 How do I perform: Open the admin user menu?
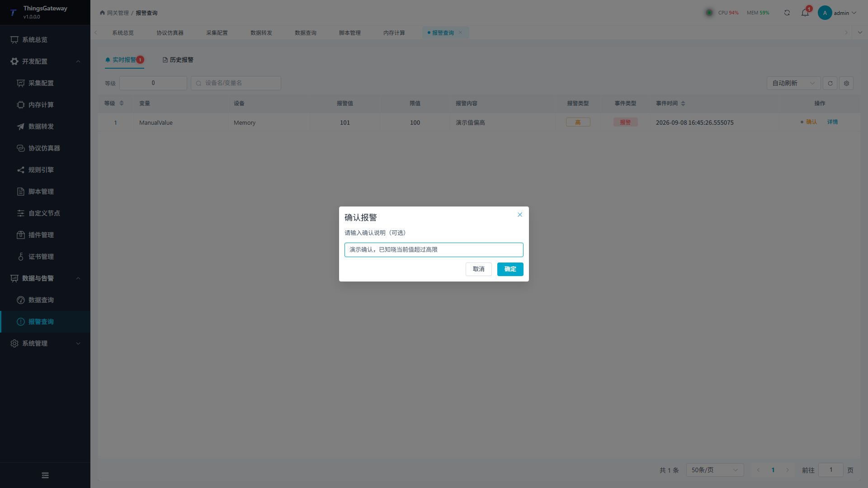[x=837, y=13]
